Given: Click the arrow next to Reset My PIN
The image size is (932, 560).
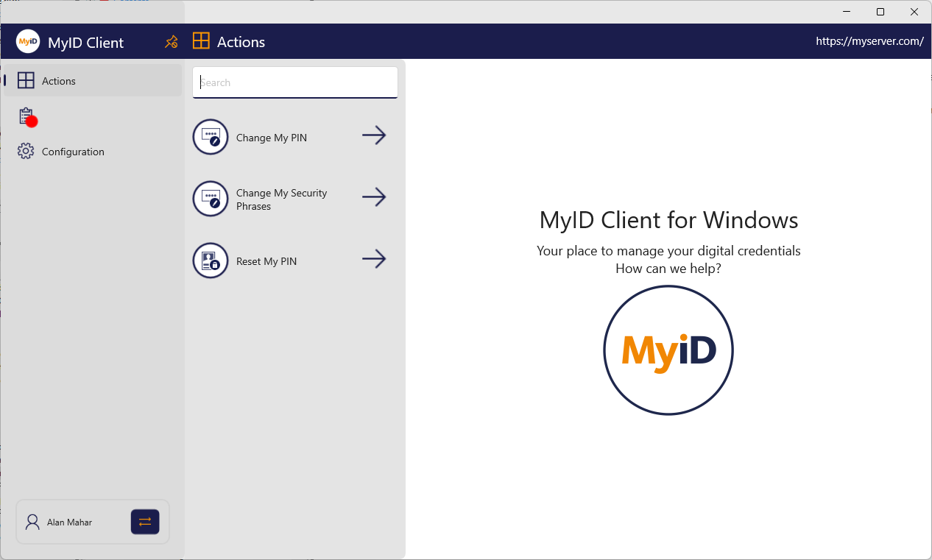Looking at the screenshot, I should tap(374, 259).
